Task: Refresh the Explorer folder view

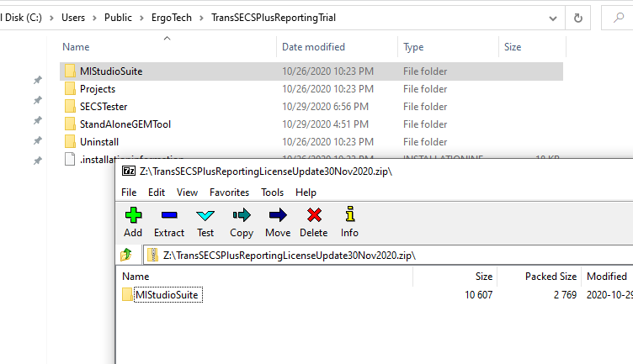Action: (578, 18)
